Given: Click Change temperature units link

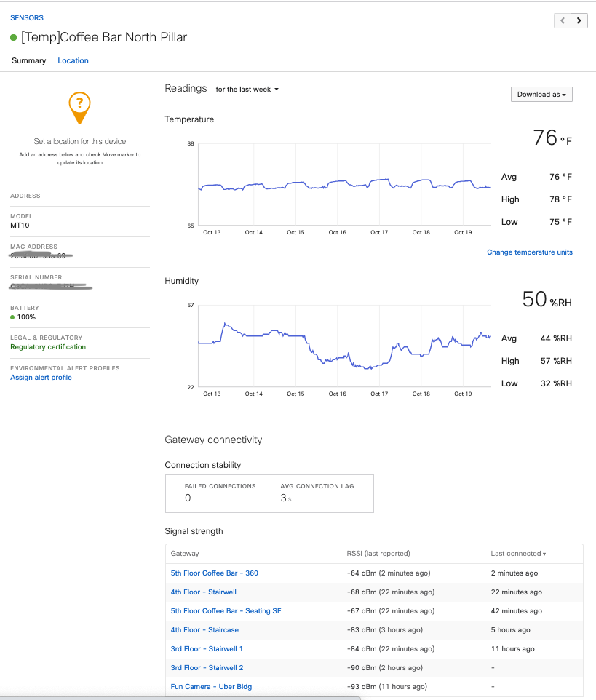Looking at the screenshot, I should tap(529, 252).
